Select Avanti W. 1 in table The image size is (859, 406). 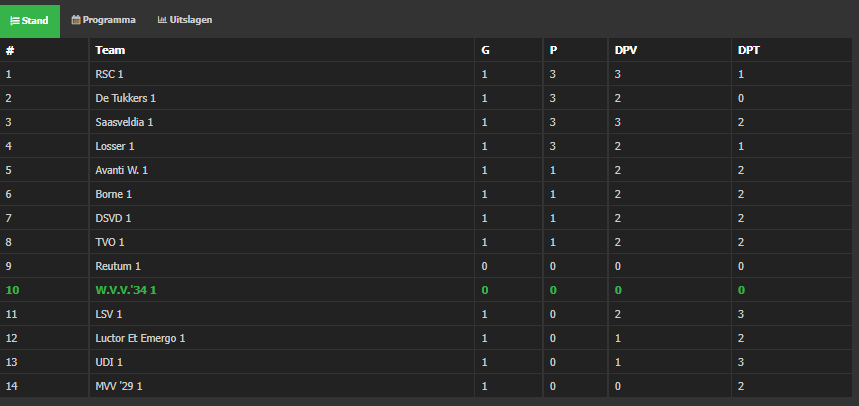122,170
